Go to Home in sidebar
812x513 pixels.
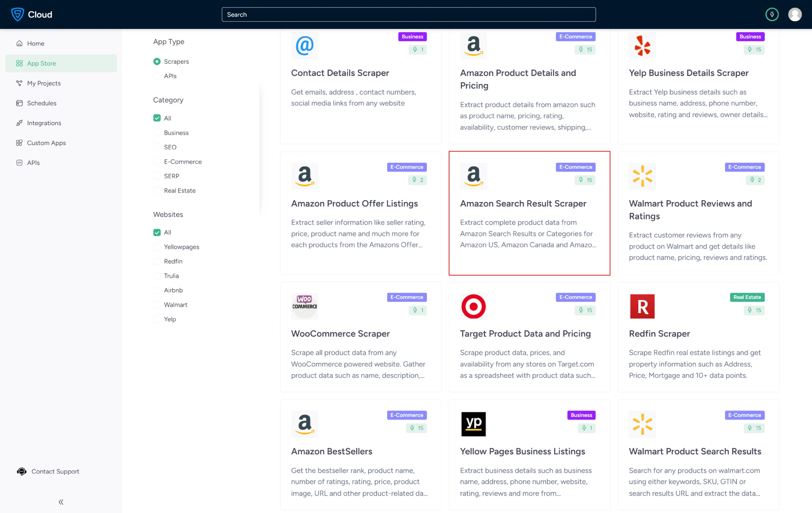61,43
